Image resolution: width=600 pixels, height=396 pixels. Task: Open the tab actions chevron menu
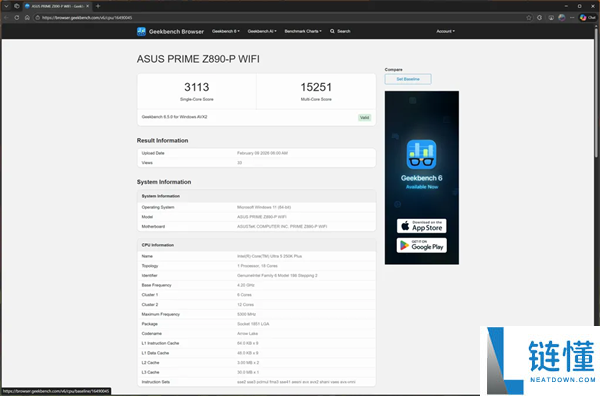6,6
